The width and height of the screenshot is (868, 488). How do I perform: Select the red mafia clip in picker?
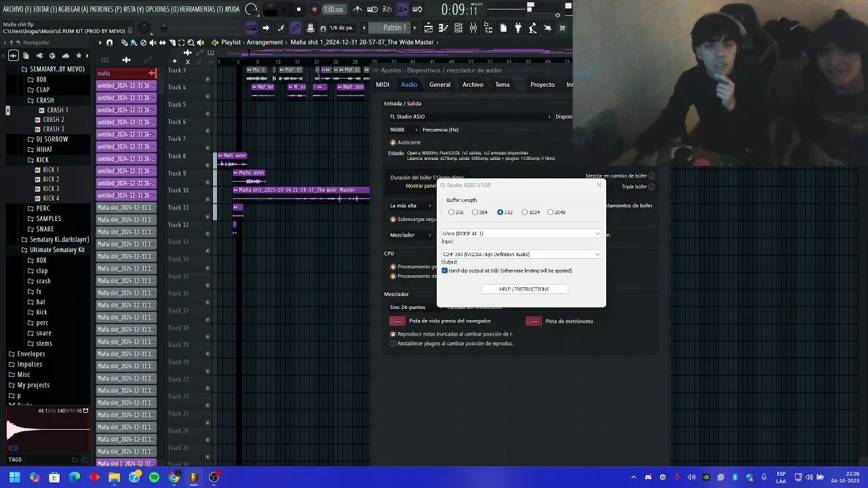126,73
